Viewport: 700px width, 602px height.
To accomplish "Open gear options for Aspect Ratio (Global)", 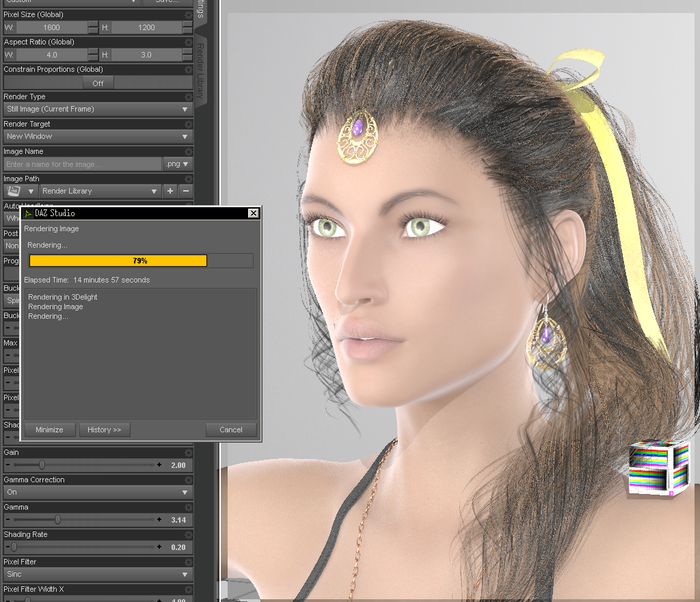I will (189, 42).
